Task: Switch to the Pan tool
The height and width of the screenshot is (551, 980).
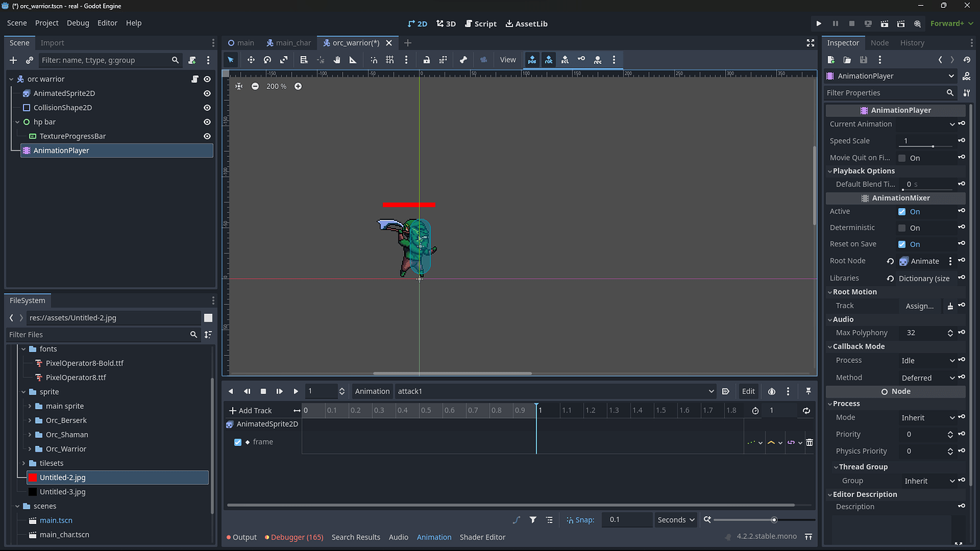Action: pyautogui.click(x=337, y=60)
